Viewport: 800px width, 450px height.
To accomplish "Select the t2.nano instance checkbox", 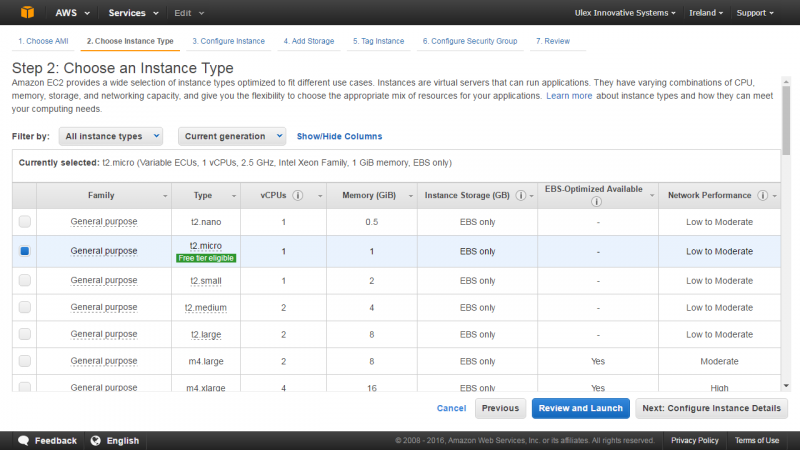I will pos(24,221).
